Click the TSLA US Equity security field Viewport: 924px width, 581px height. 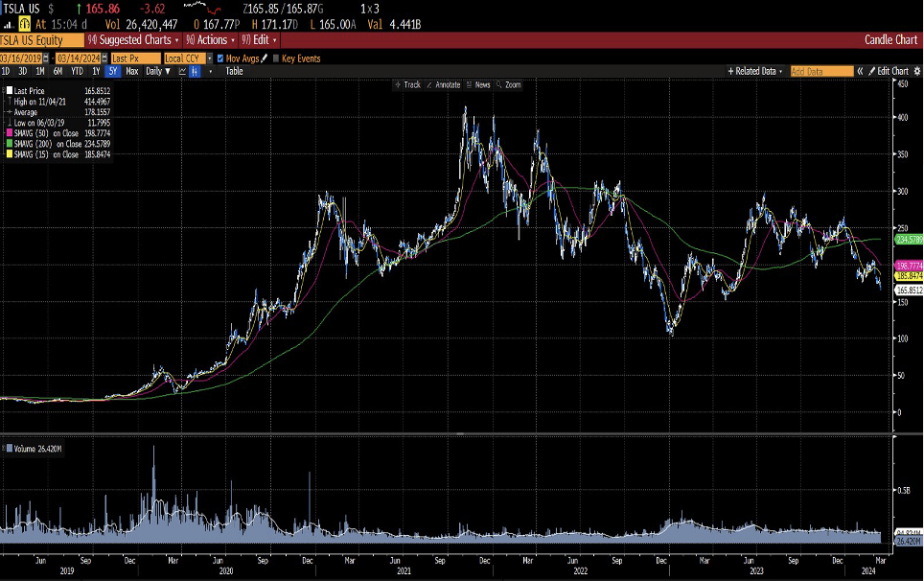click(42, 40)
